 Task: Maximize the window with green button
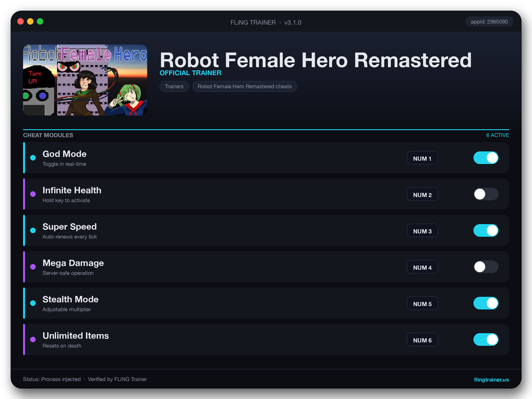tap(40, 22)
